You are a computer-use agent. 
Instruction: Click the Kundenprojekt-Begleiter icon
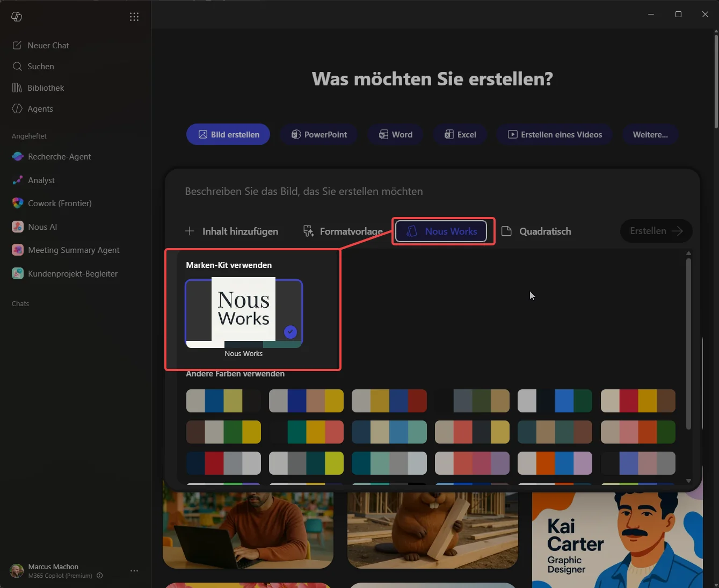pyautogui.click(x=18, y=274)
